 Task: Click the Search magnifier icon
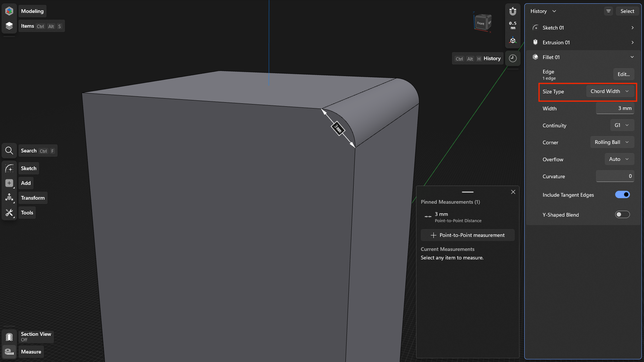click(x=9, y=151)
